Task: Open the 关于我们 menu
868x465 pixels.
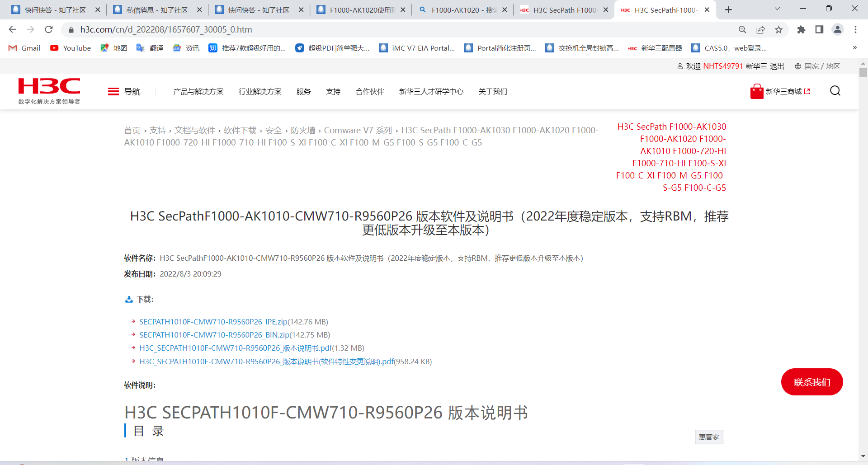Action: pos(493,92)
